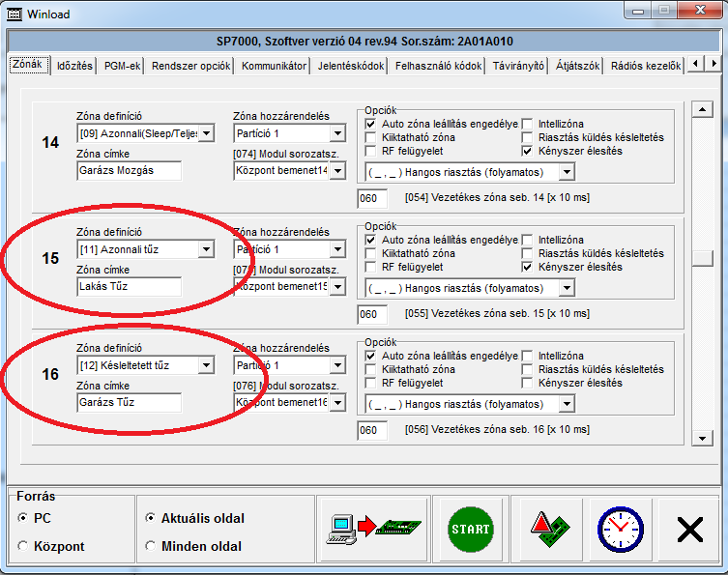Open the Jelentéskódok tab
This screenshot has height=575, width=728.
pos(351,66)
